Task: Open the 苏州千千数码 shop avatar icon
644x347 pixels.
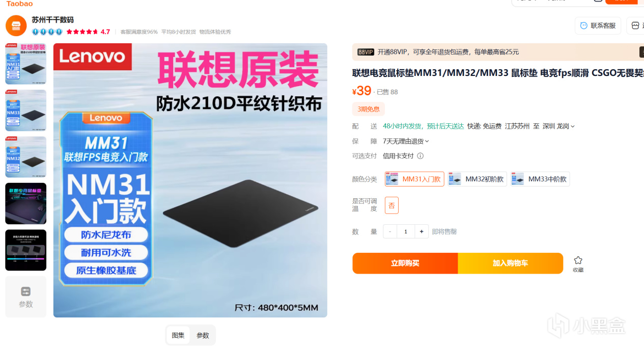Action: pos(16,25)
